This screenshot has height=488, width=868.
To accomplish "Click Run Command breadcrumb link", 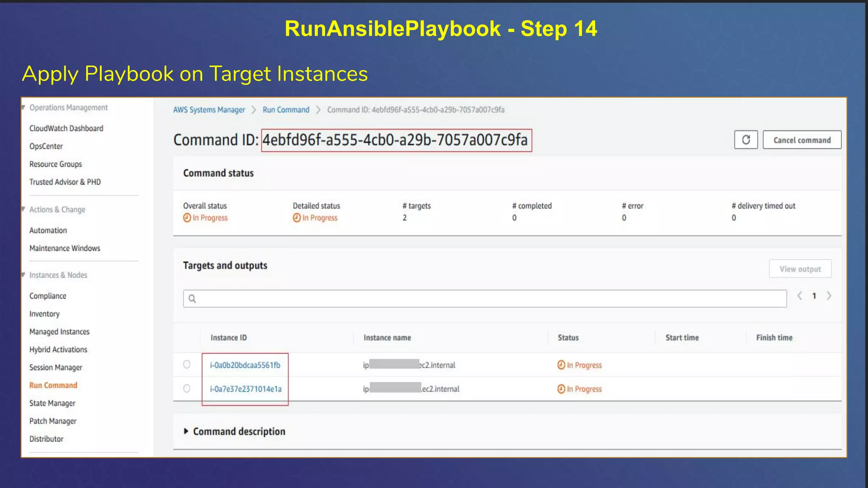I will (x=286, y=110).
